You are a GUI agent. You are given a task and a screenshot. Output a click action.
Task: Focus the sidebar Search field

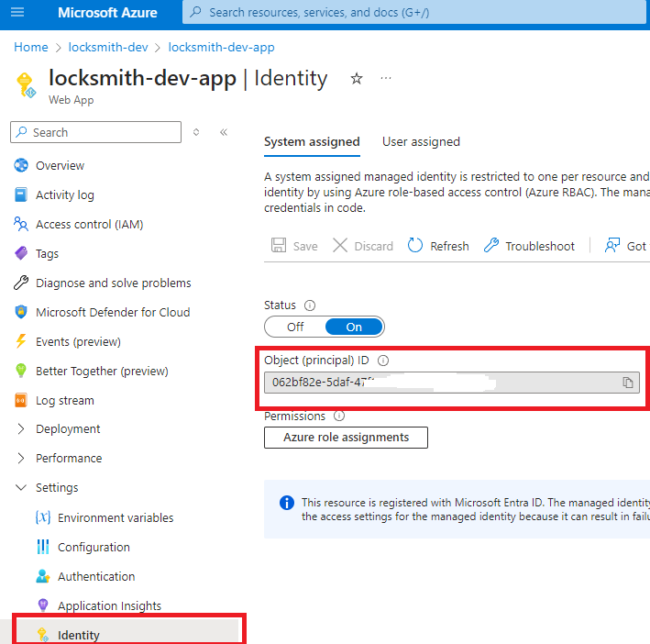point(95,132)
